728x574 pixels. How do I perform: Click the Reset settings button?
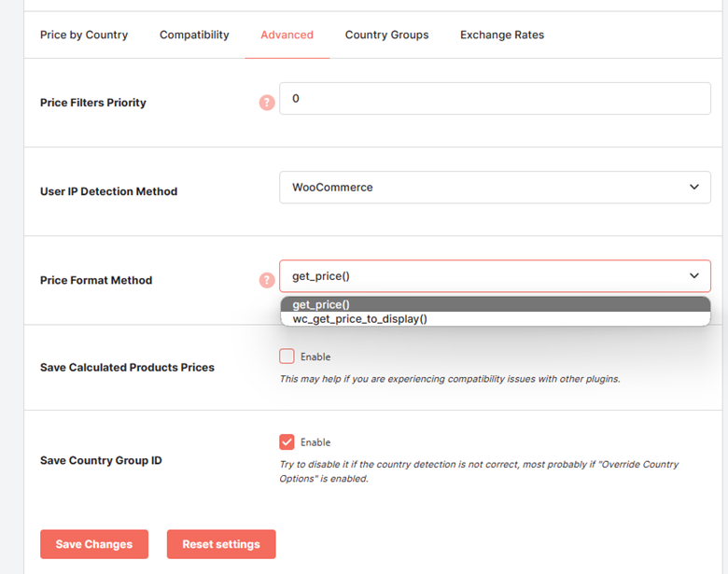(221, 544)
